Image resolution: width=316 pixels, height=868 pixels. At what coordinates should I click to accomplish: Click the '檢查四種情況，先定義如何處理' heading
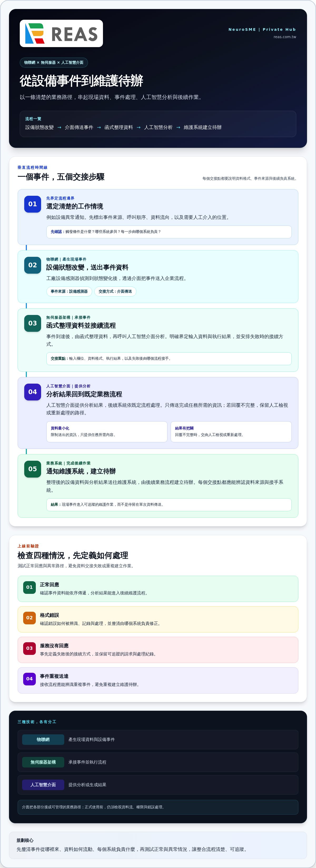(x=73, y=556)
